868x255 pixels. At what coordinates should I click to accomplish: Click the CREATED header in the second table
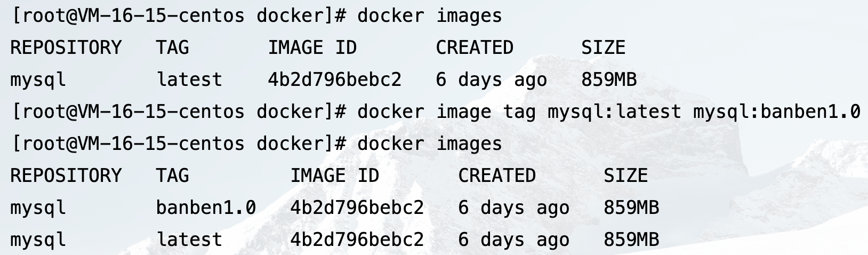497,176
